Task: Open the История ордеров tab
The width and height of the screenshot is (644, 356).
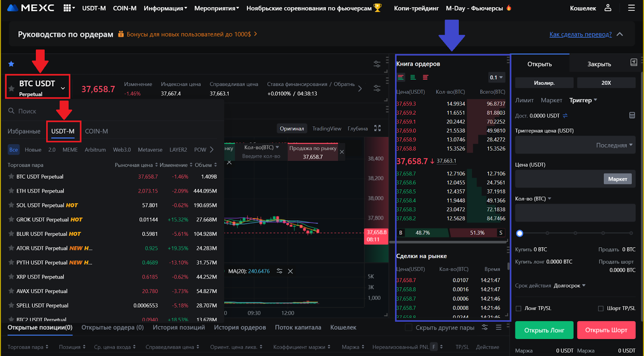Action: [239, 327]
